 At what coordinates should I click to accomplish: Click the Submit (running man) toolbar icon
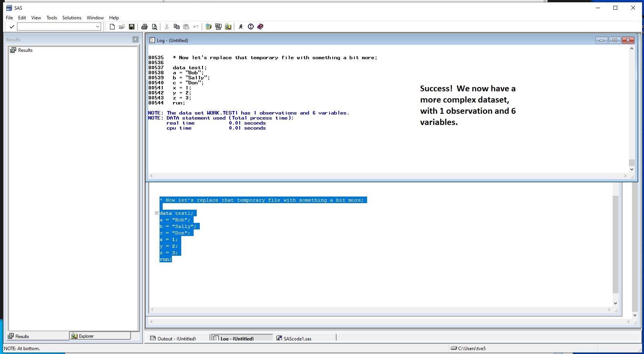pyautogui.click(x=240, y=27)
